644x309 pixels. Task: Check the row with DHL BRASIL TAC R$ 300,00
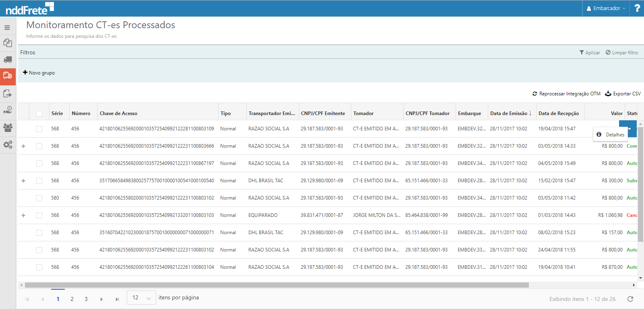click(x=39, y=181)
